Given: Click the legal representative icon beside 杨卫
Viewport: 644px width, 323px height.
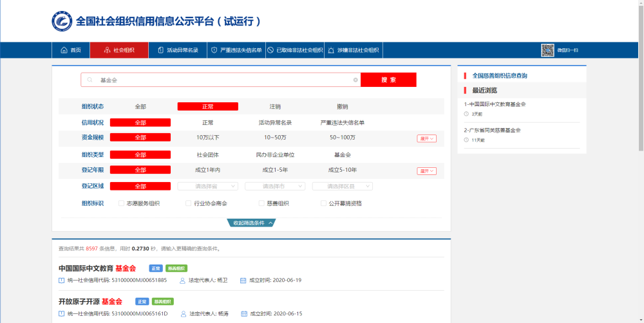Looking at the screenshot, I should pos(183,281).
